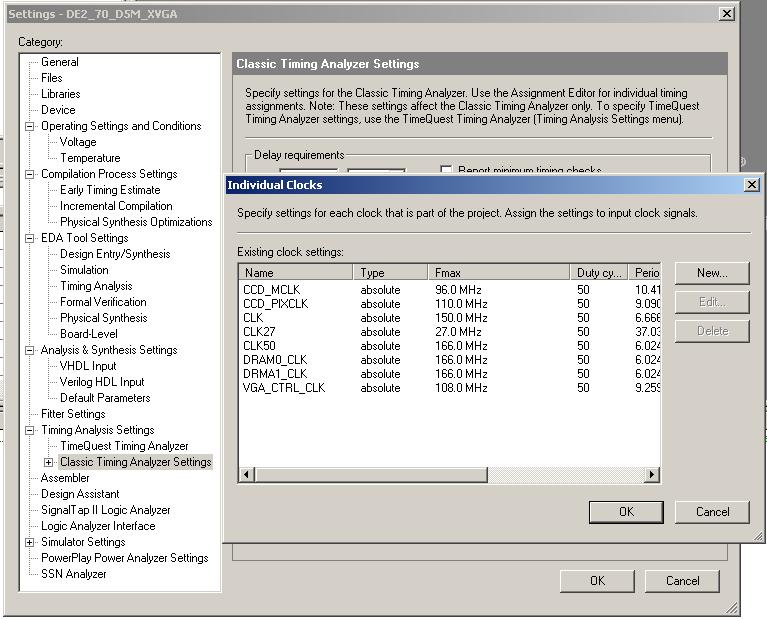Sort clocks by Duty cycle column header
The height and width of the screenshot is (620, 767).
599,273
